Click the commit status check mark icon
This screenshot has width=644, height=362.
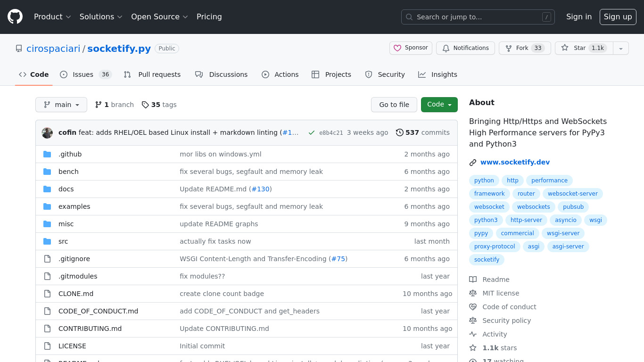311,133
